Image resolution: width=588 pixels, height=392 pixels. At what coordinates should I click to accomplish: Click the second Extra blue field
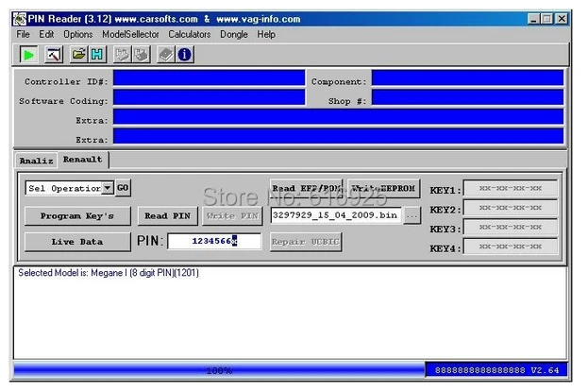(338, 136)
